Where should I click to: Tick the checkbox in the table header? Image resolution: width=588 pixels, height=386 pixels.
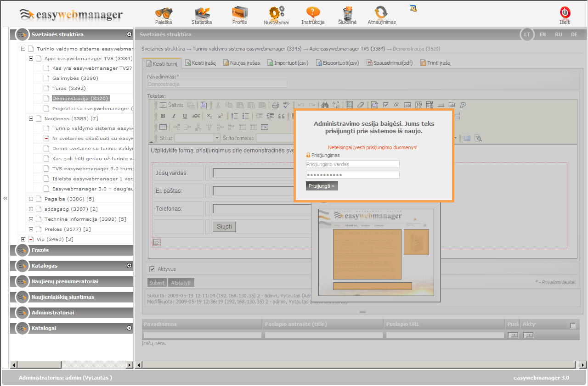(x=573, y=325)
